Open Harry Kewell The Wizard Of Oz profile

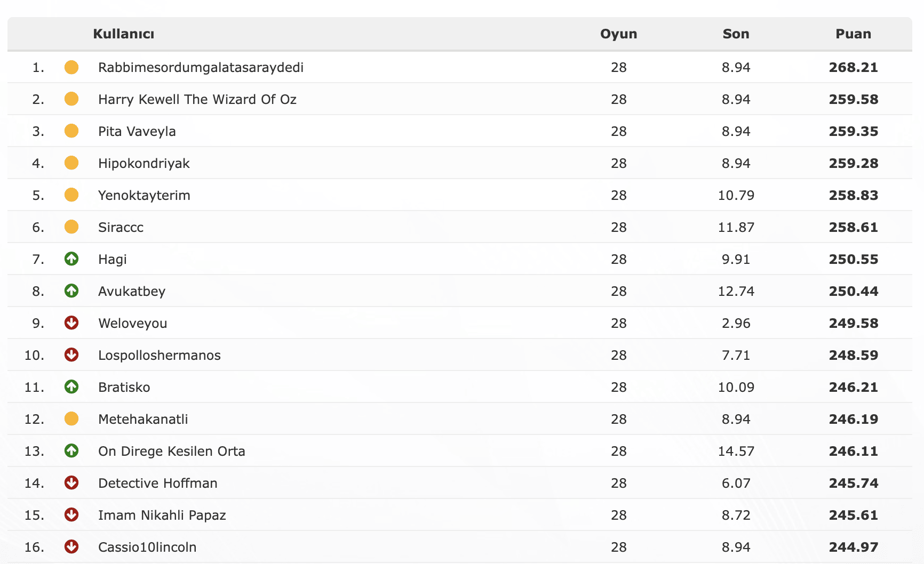(197, 100)
